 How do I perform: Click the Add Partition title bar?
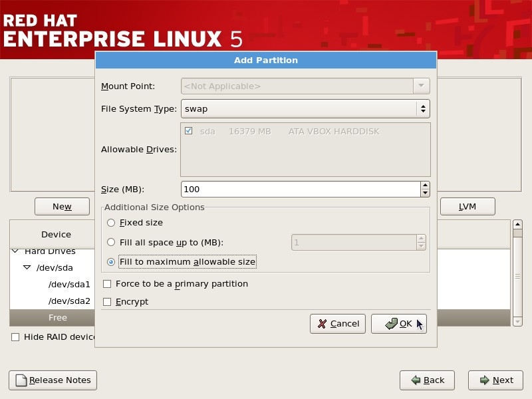point(266,60)
